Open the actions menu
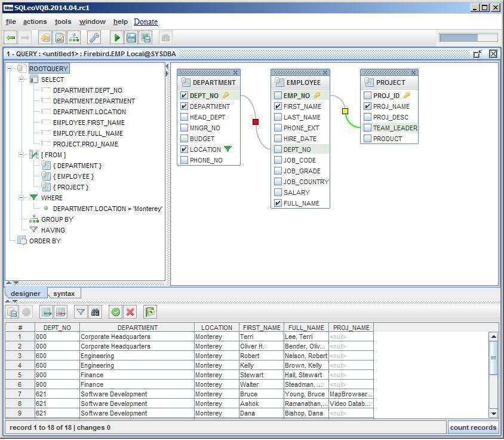Viewport: 504px width, 440px height. [x=34, y=22]
